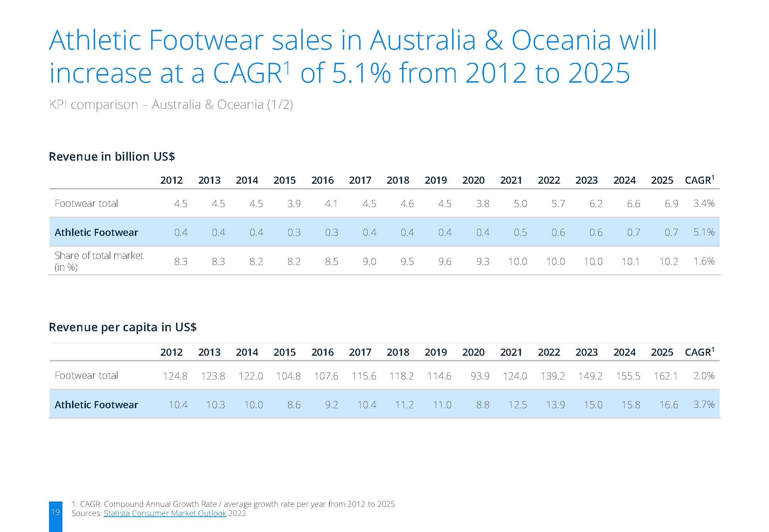Click the 2025 column header in per capita table
This screenshot has height=532, width=769.
(x=662, y=352)
